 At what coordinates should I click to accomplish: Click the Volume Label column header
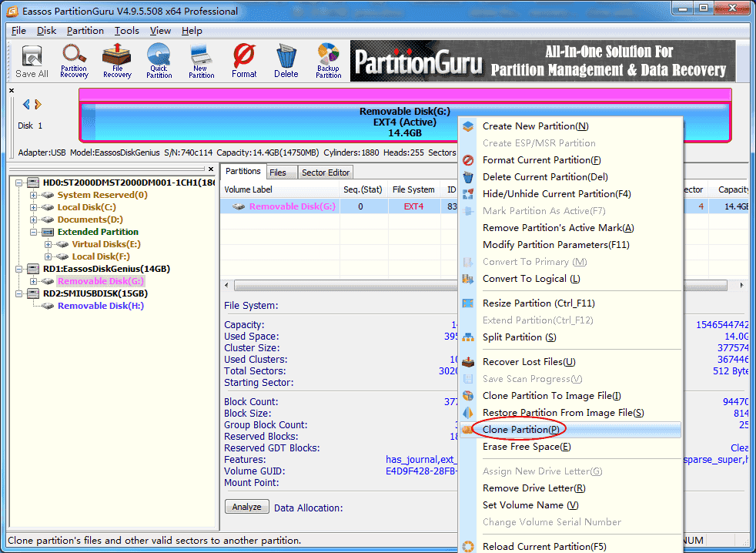click(x=280, y=189)
